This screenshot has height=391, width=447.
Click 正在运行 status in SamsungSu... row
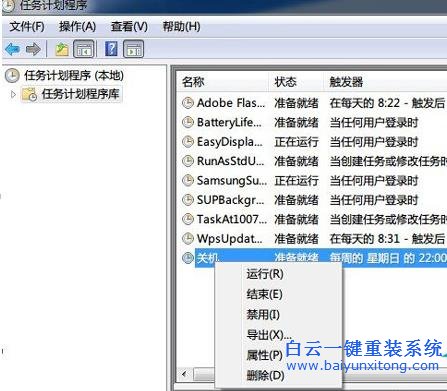[296, 180]
